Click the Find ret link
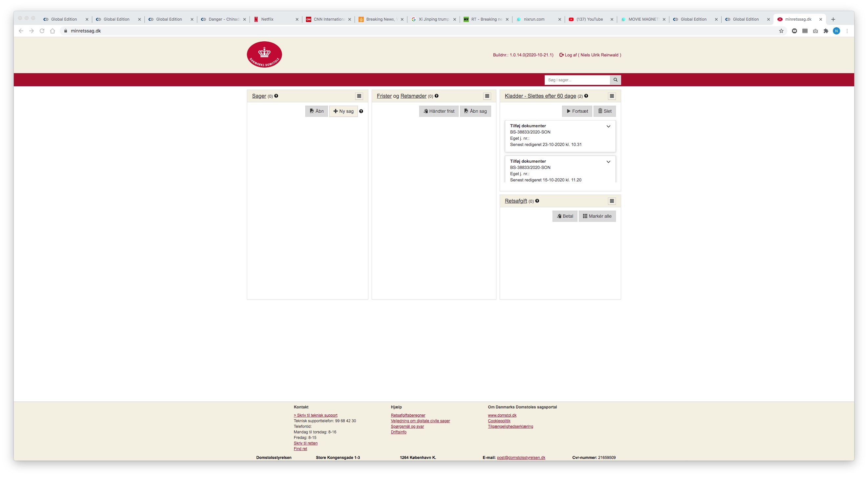The image size is (868, 477). pos(300,449)
